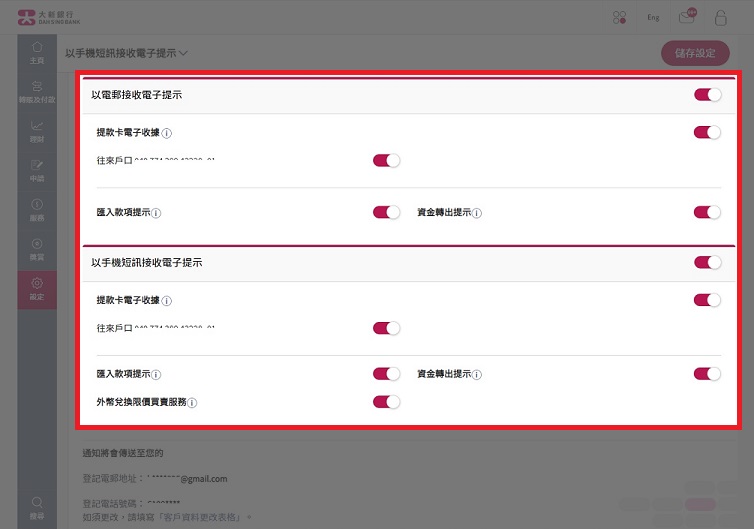754x529 pixels.
Task: Click info icon beside SMS 資金轉出提示
Action: coord(477,375)
